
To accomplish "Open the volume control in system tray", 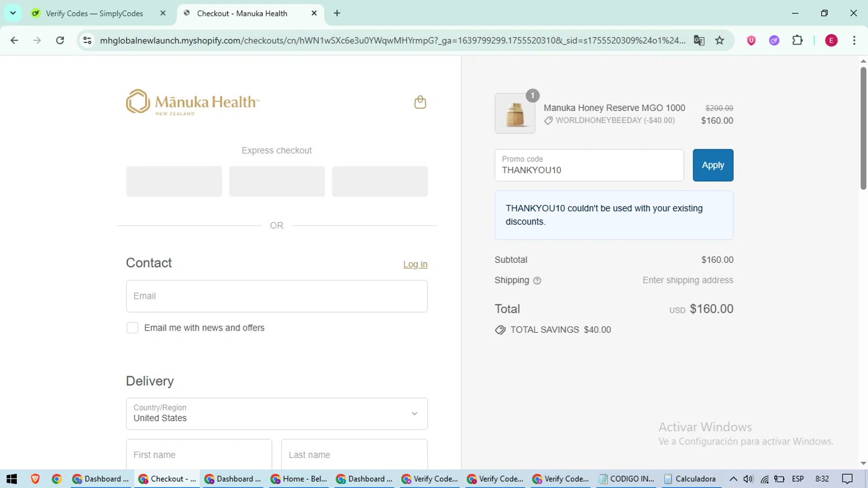I will pos(748,479).
